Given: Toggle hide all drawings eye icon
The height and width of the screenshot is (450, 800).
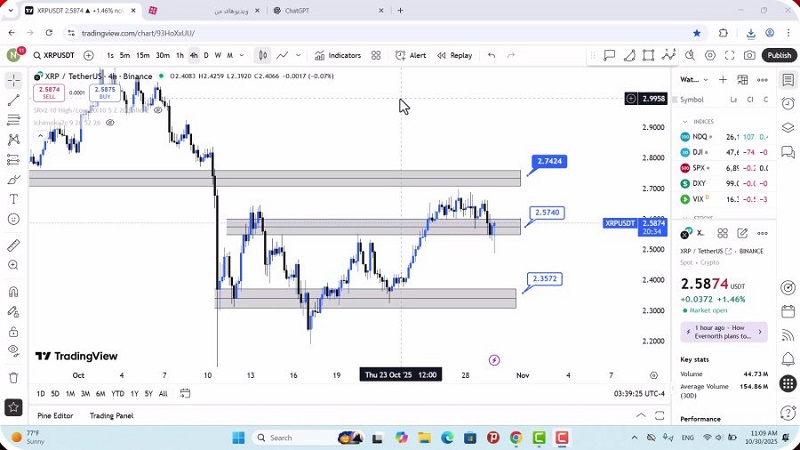Looking at the screenshot, I should [x=13, y=350].
